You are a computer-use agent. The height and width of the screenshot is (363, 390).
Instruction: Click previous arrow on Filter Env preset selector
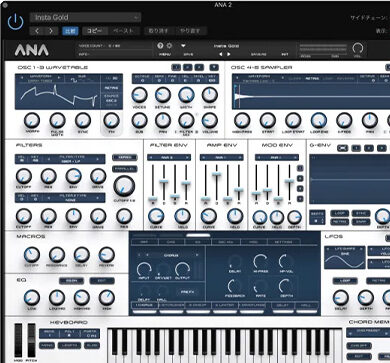pyautogui.click(x=151, y=158)
